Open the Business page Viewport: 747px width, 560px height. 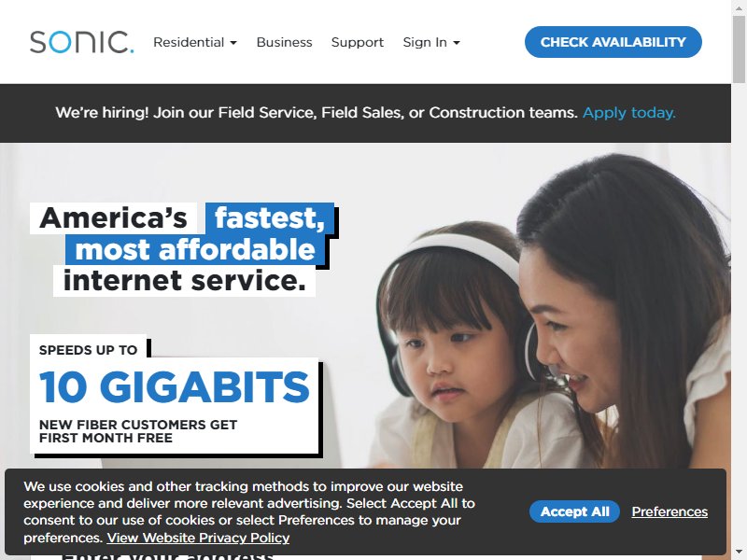click(285, 42)
